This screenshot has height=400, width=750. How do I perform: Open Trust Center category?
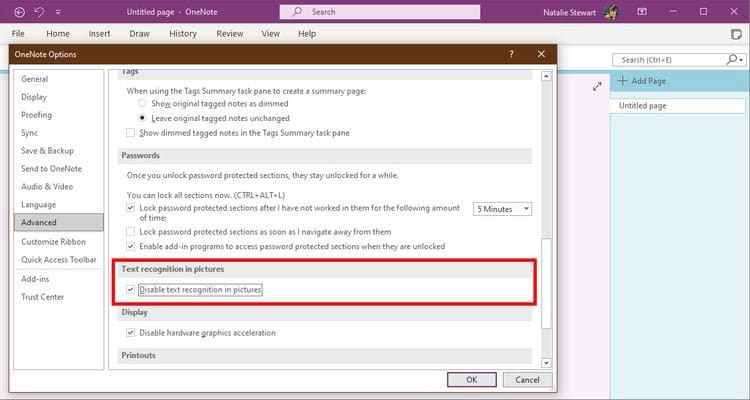[x=58, y=297]
